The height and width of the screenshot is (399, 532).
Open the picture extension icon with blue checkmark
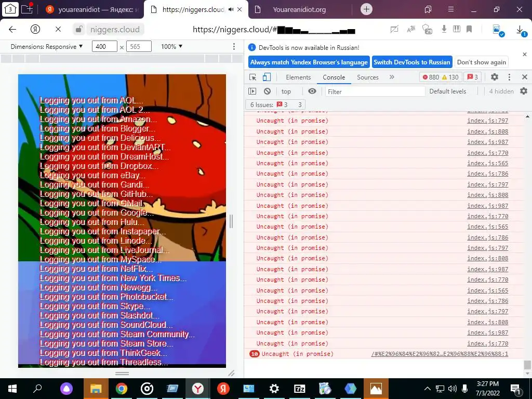click(x=498, y=30)
